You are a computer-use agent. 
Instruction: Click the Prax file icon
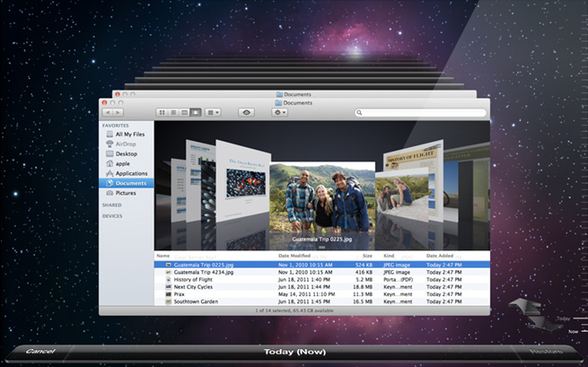point(169,294)
